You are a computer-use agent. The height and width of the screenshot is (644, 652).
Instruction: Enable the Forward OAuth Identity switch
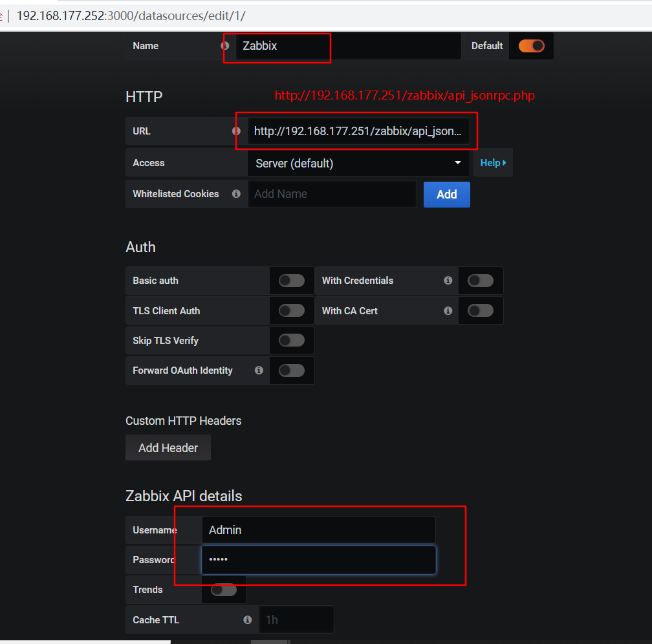coord(292,370)
